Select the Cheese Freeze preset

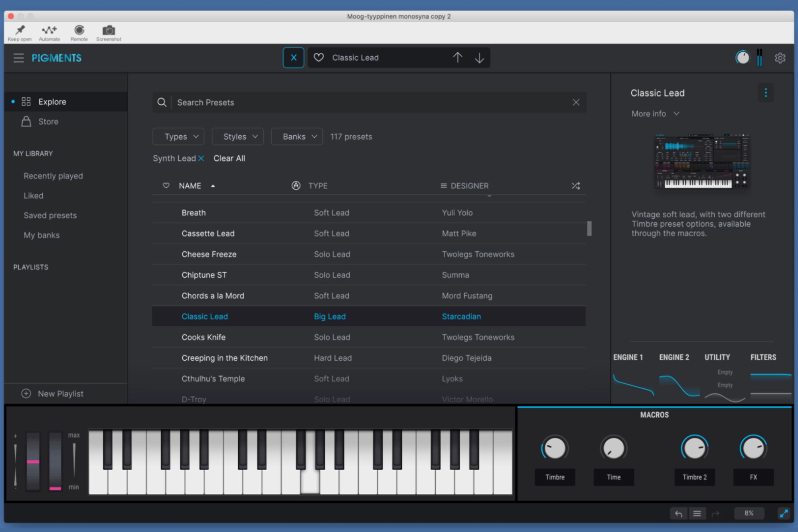click(x=369, y=254)
